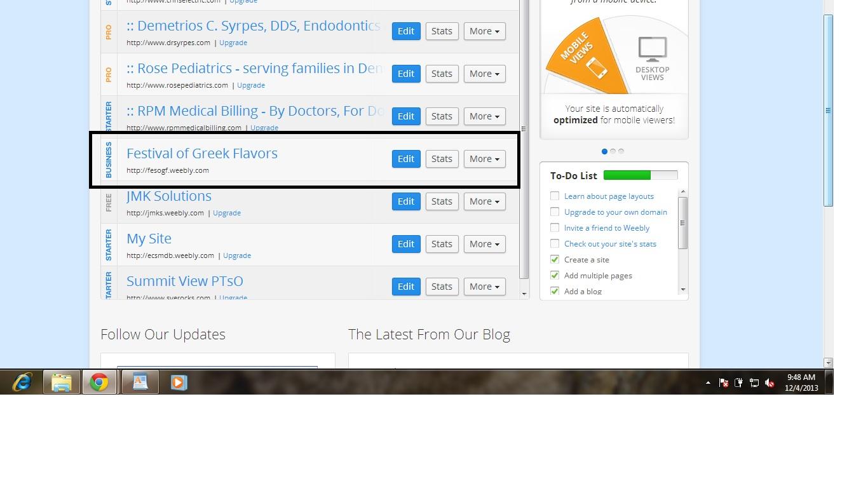Image resolution: width=868 pixels, height=488 pixels.
Task: Expand More options for JMK Solutions
Action: (x=484, y=201)
